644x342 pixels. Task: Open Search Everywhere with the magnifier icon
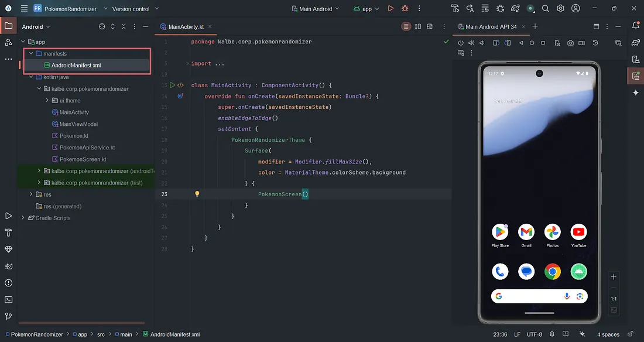(x=545, y=8)
